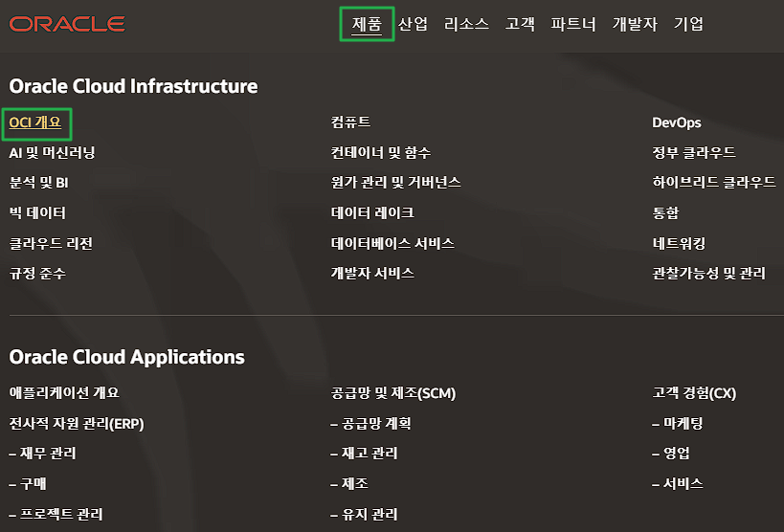This screenshot has width=784, height=532.
Task: Click the Oracle logo
Action: (x=67, y=24)
